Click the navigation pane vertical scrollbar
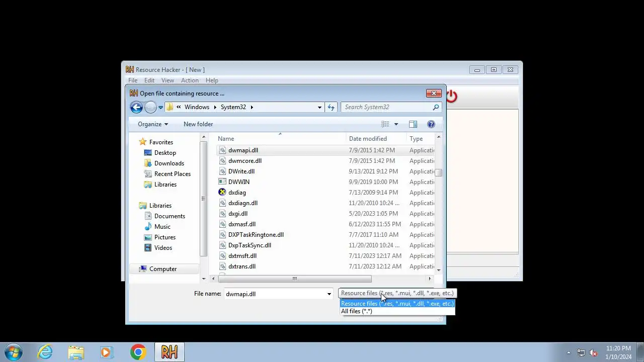 [204, 199]
